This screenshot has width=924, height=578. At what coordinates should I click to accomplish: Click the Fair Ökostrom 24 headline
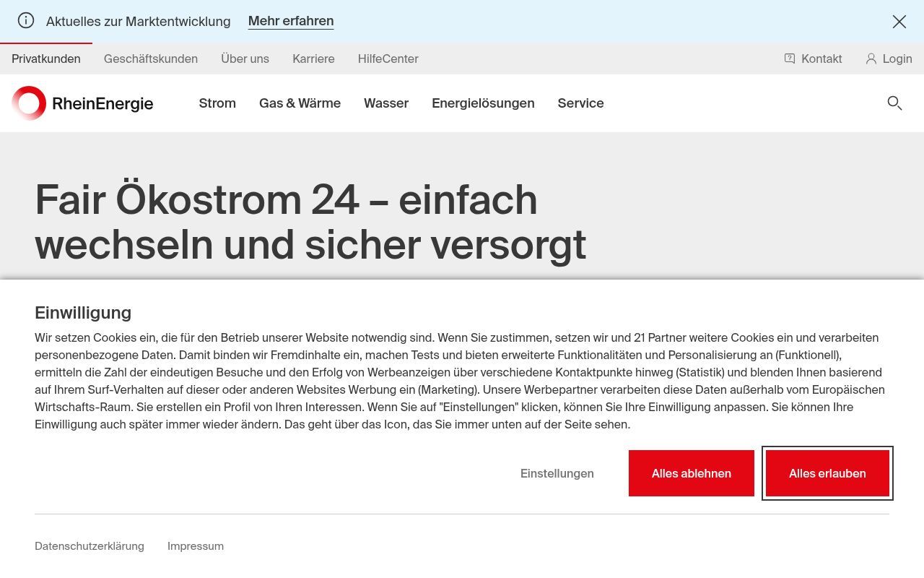point(310,222)
